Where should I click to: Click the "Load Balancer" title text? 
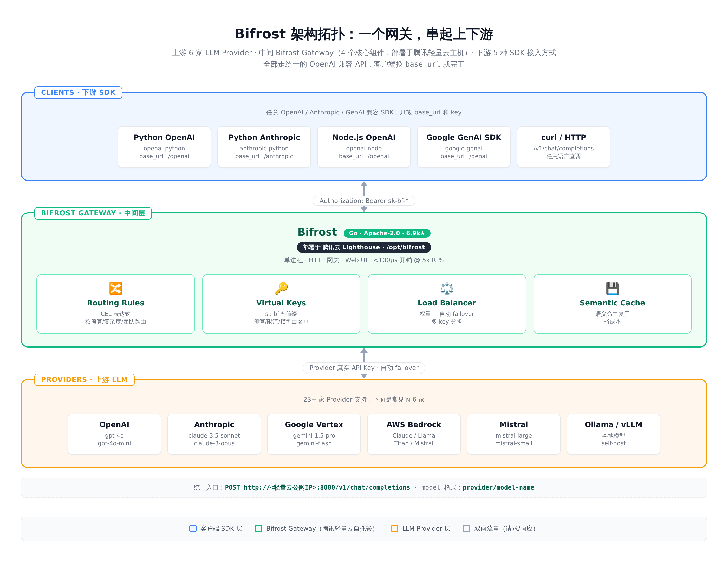[447, 303]
